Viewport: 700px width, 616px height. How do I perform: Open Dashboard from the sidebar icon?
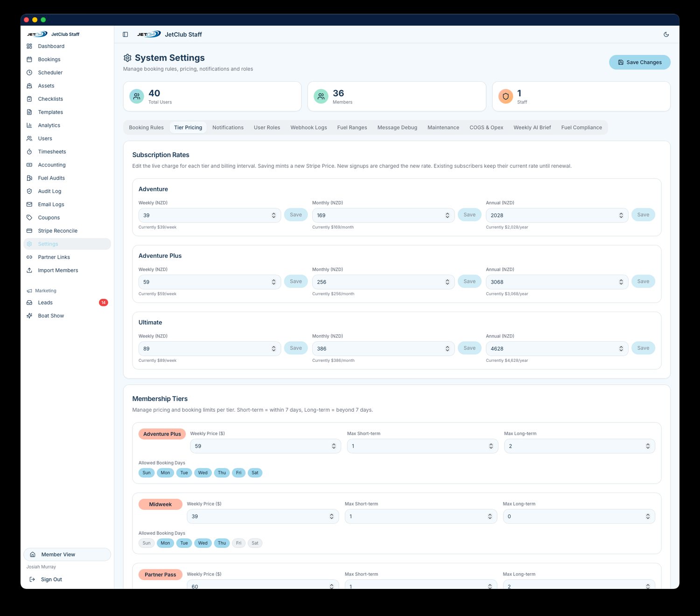(x=29, y=46)
